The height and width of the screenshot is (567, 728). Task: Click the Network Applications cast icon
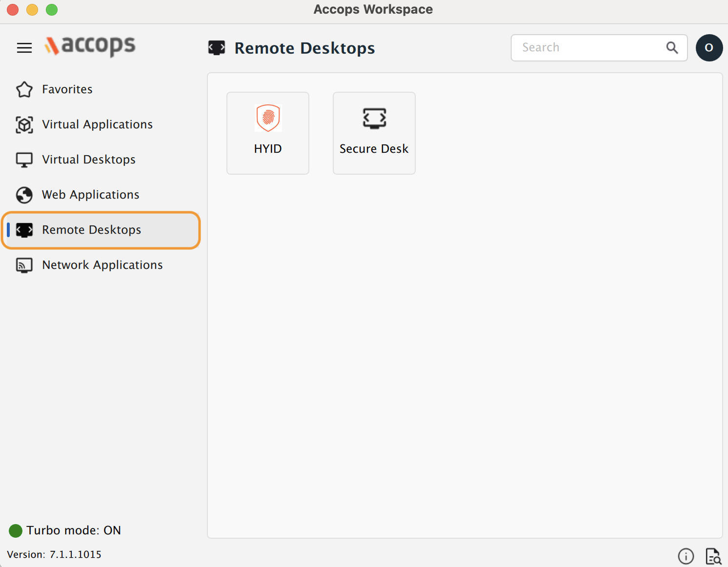pos(24,265)
